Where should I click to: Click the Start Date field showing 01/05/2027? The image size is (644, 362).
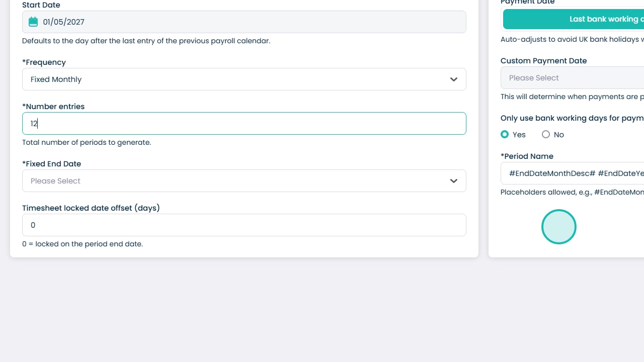[x=244, y=22]
